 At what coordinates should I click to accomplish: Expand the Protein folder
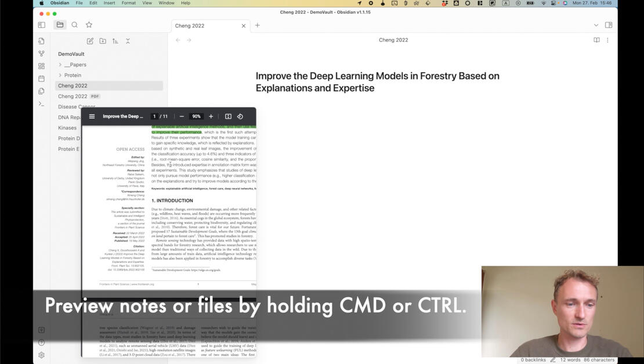click(60, 75)
